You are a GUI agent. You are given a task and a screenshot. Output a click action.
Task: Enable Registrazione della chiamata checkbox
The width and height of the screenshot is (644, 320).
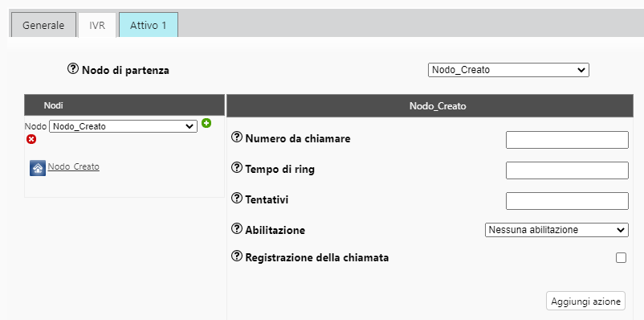(621, 258)
